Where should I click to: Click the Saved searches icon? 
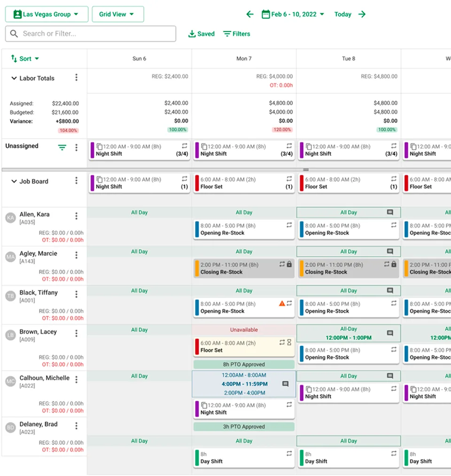pos(191,34)
